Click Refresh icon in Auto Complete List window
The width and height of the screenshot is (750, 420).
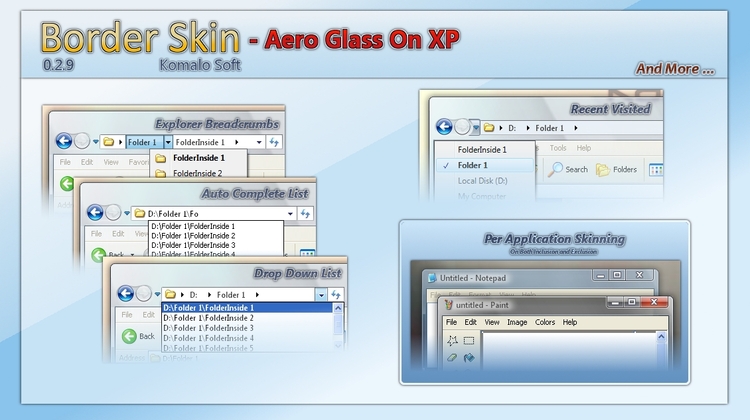(x=306, y=214)
